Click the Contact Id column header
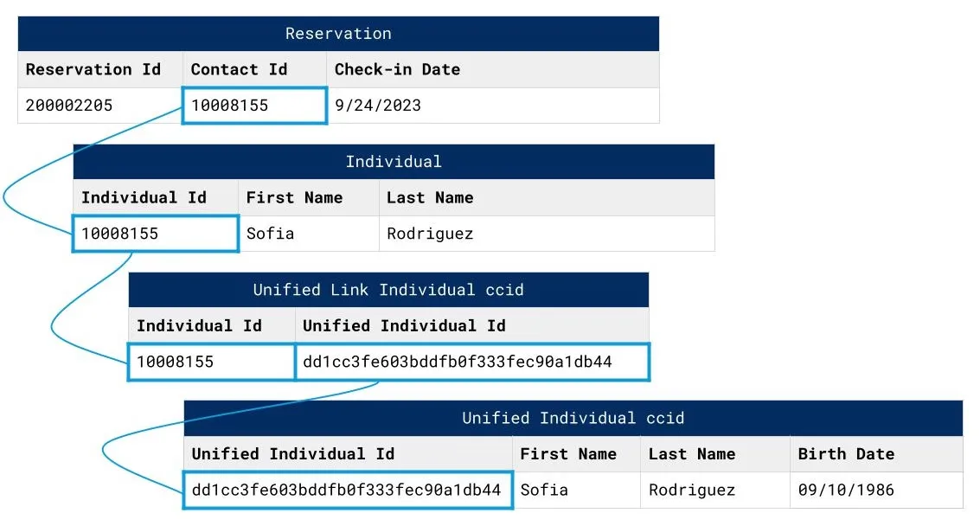Image resolution: width=980 pixels, height=526 pixels. click(x=239, y=70)
